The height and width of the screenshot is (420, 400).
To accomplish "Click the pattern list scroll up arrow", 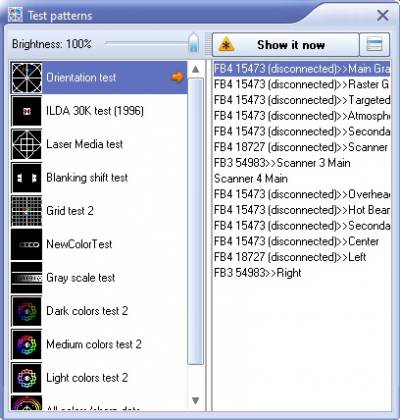I will click(196, 69).
